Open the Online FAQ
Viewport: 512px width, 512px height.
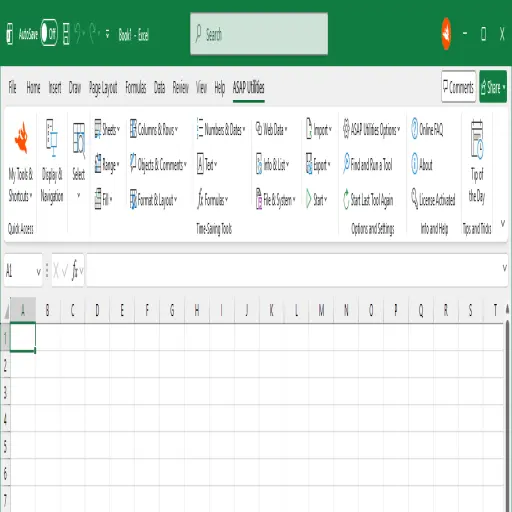(428, 129)
